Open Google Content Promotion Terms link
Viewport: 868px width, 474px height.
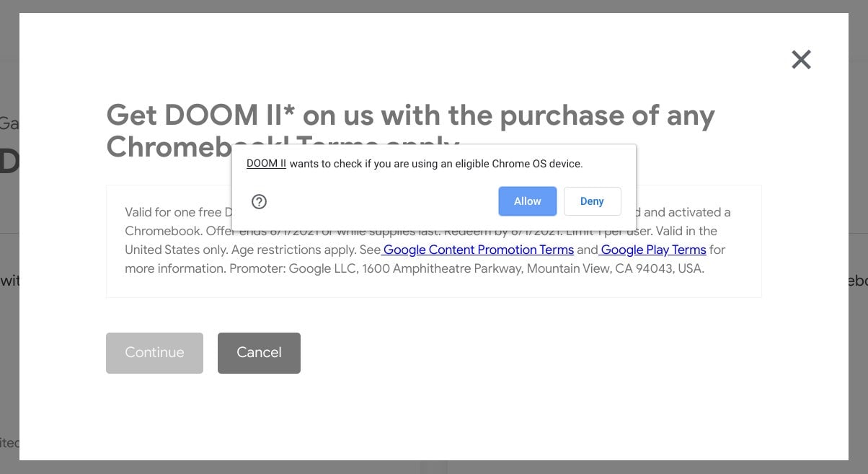pos(479,250)
